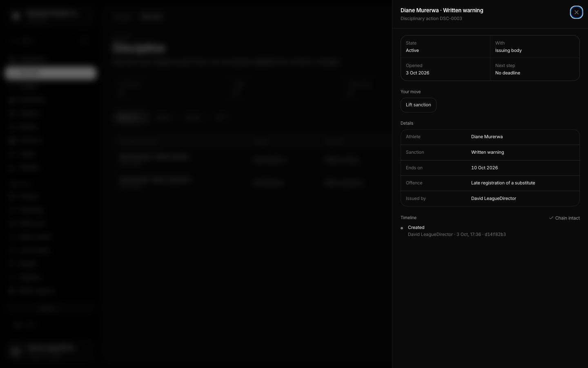Click the 'Issuing body' value
Viewport: 588px width, 368px height.
pyautogui.click(x=508, y=51)
